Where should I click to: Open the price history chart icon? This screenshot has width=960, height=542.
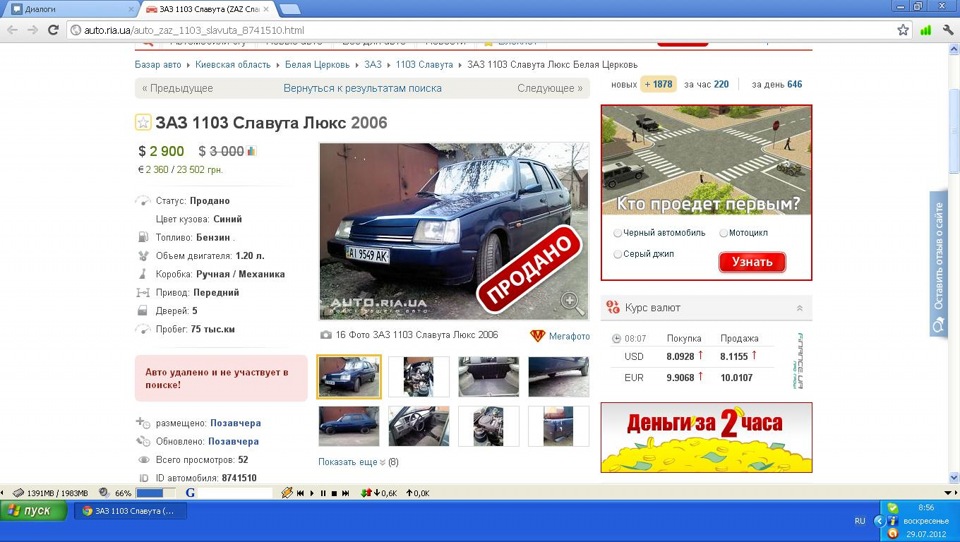point(252,151)
